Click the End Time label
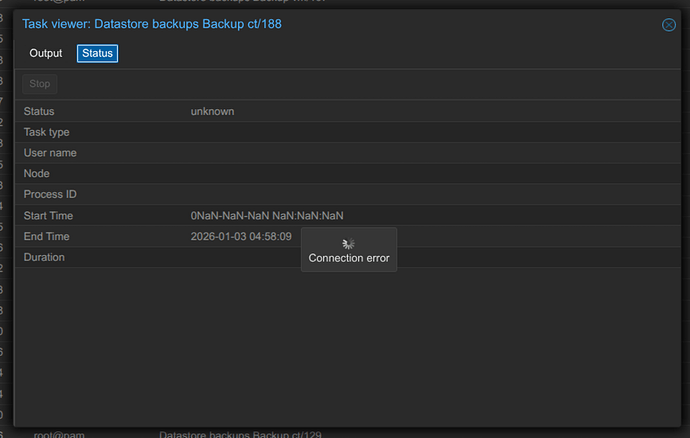 46,237
